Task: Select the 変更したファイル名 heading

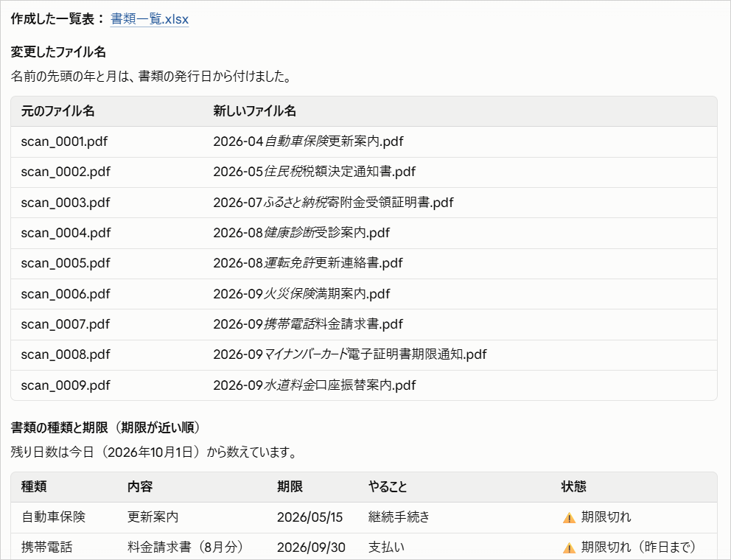Action: coord(58,52)
